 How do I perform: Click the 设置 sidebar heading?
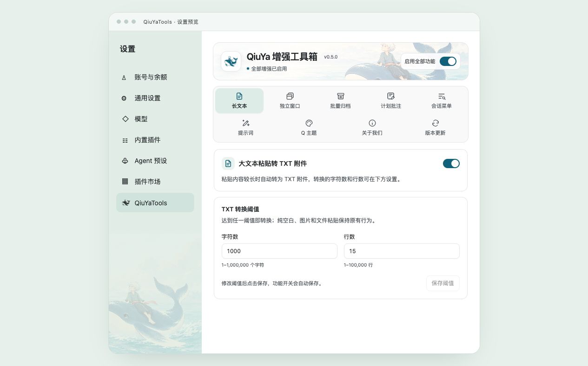127,49
